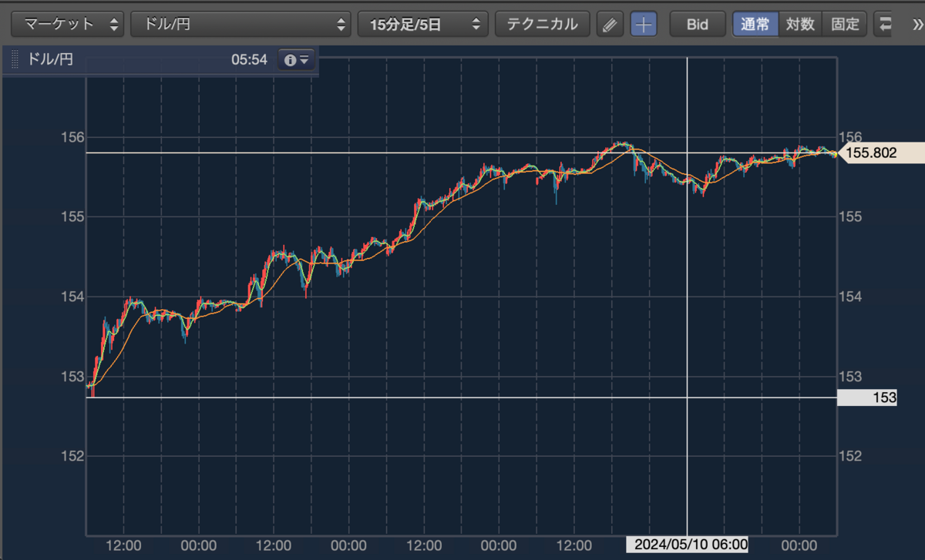This screenshot has width=925, height=560.
Task: Click the テクニカル button
Action: 542,24
